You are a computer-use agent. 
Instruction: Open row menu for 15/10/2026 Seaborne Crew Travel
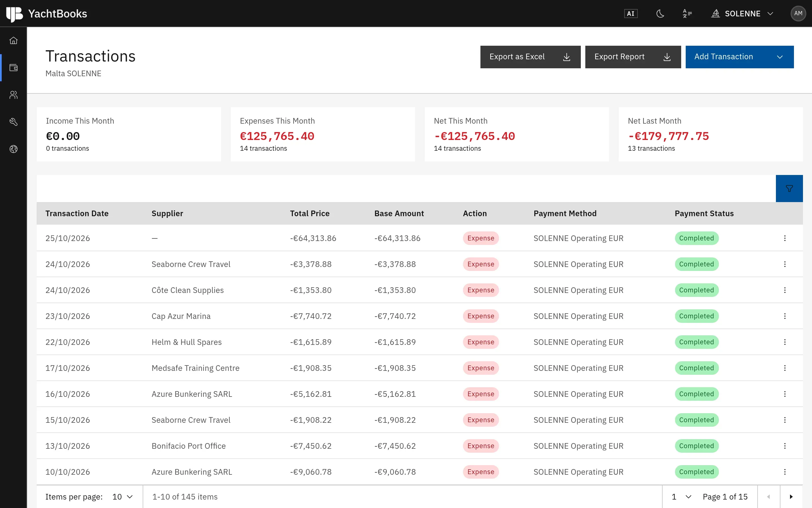(x=784, y=420)
